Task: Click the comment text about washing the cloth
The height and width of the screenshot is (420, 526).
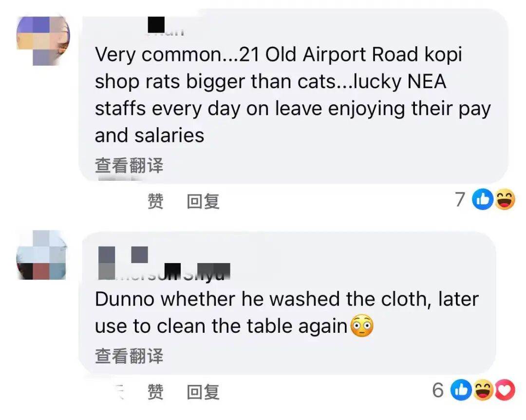Action: [x=286, y=312]
